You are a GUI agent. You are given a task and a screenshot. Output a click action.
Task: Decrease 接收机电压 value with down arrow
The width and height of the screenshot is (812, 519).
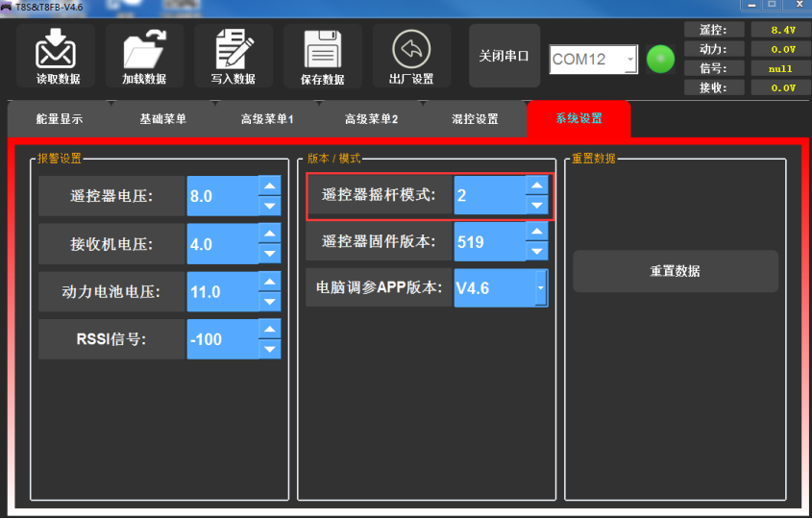coord(270,254)
